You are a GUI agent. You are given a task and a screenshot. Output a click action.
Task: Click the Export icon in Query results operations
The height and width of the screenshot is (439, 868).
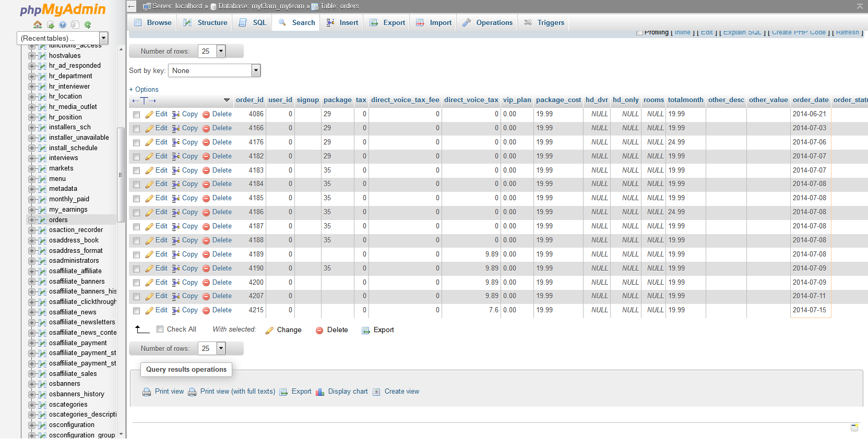click(283, 392)
